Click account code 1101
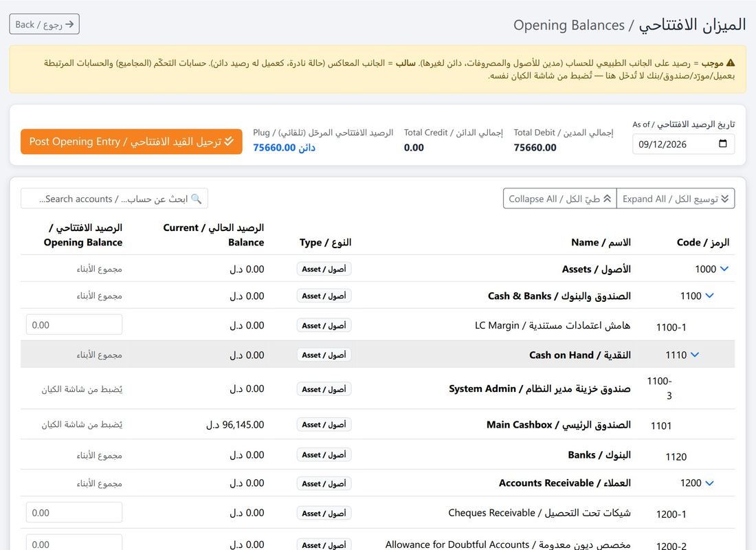This screenshot has width=756, height=550. (x=661, y=426)
